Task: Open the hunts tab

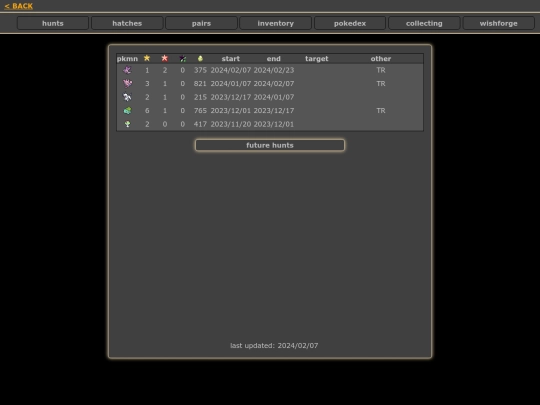Action: (53, 23)
